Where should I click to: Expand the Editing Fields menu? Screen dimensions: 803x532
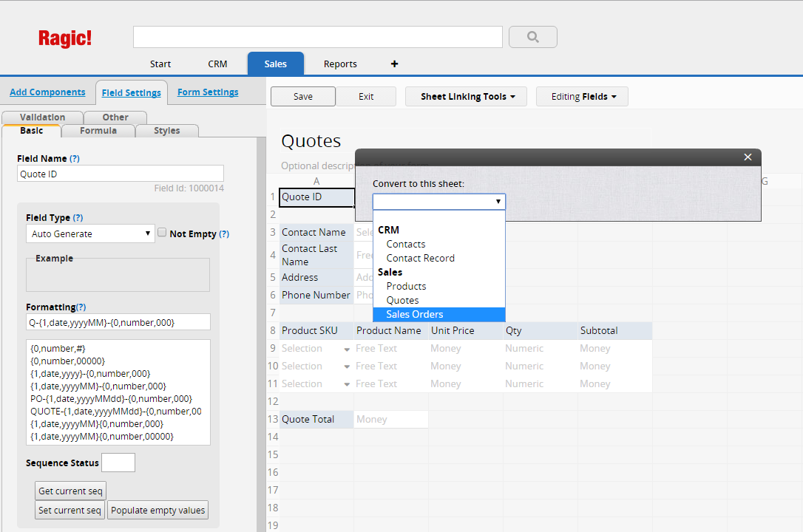point(582,97)
